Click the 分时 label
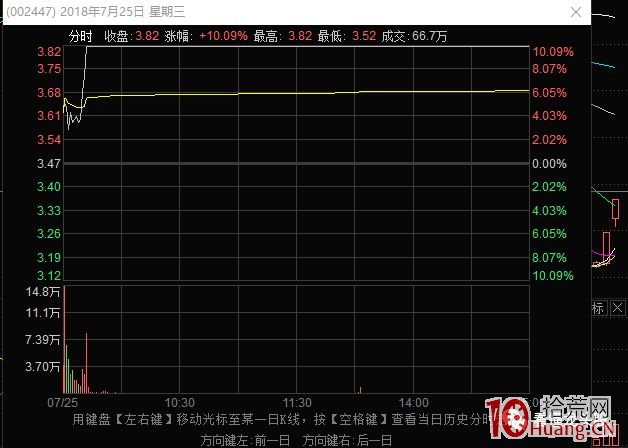The image size is (628, 448). (81, 36)
